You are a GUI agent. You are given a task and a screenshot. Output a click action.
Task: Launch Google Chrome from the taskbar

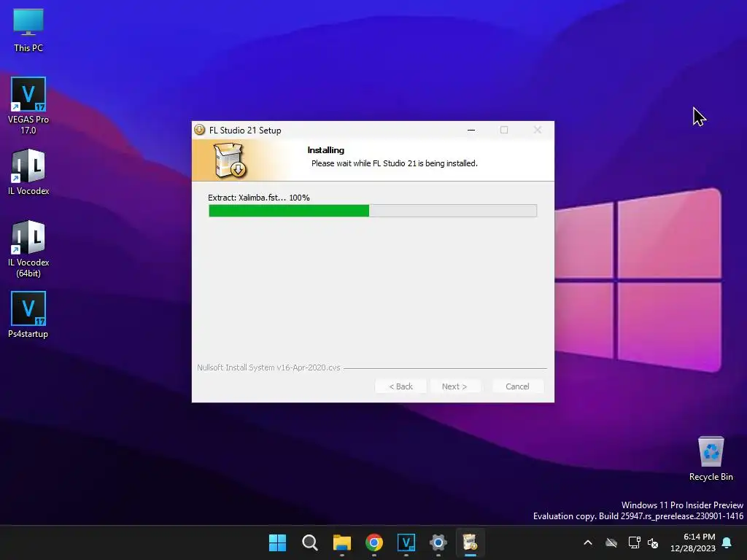point(374,542)
